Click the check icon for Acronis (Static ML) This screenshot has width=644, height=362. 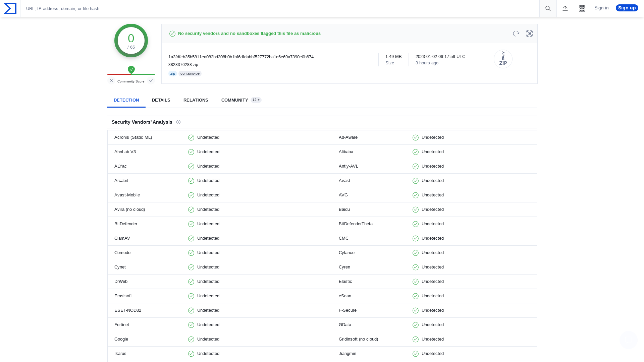pos(191,137)
